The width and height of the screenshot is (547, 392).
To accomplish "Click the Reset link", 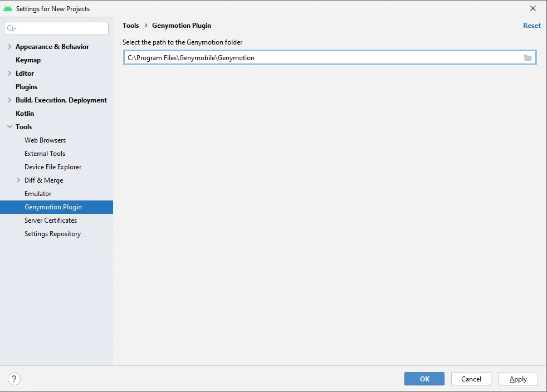I will [531, 26].
